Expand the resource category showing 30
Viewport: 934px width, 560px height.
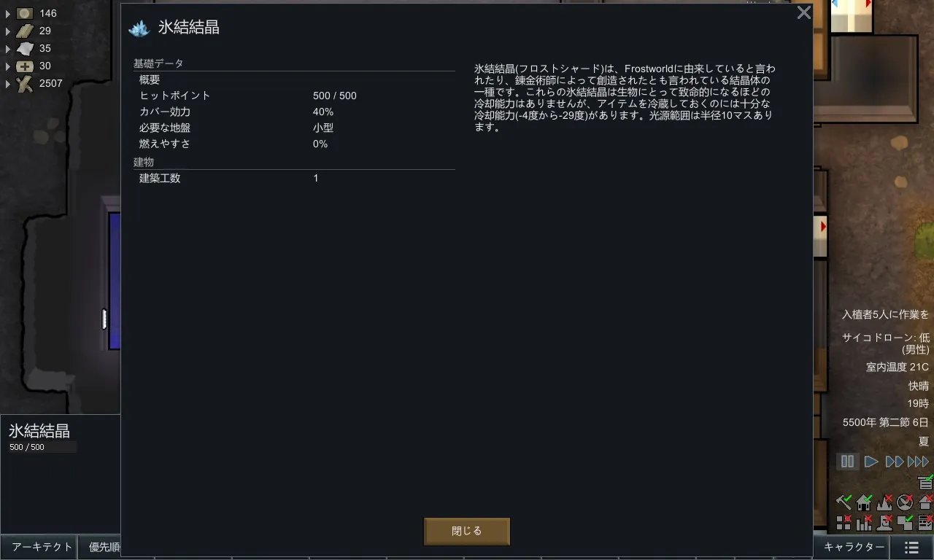8,66
